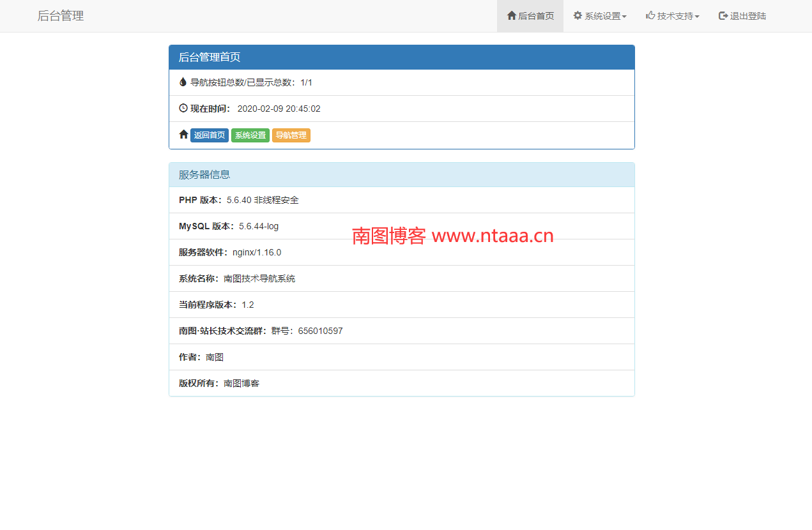Click the 后台管理 brand link at top left
The image size is (812, 530).
point(61,16)
